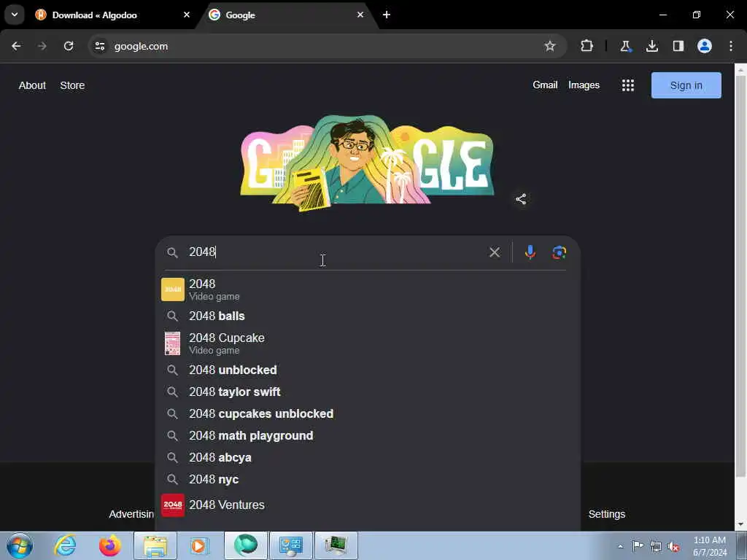Open Gmail link
Screen dimensions: 747x560
point(545,85)
